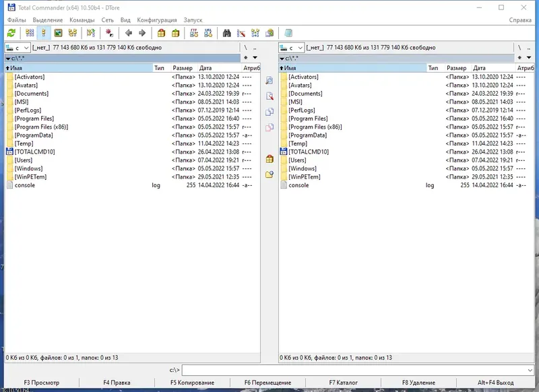Viewport: 539px width, 392px height.
Task: Click the Alt+F4 Выход button
Action: pos(495,383)
